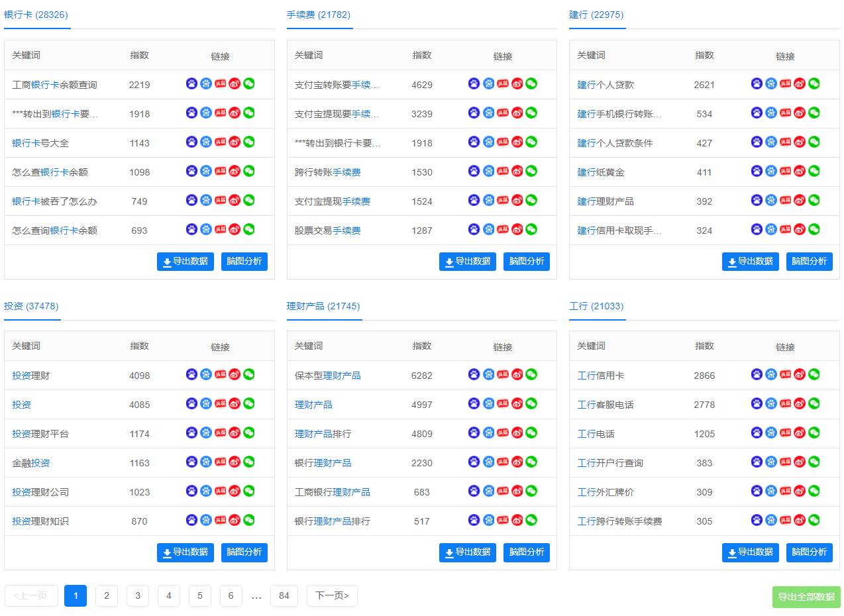844x616 pixels.
Task: Click the WeChat icon for 金融投资
Action: pyautogui.click(x=249, y=462)
